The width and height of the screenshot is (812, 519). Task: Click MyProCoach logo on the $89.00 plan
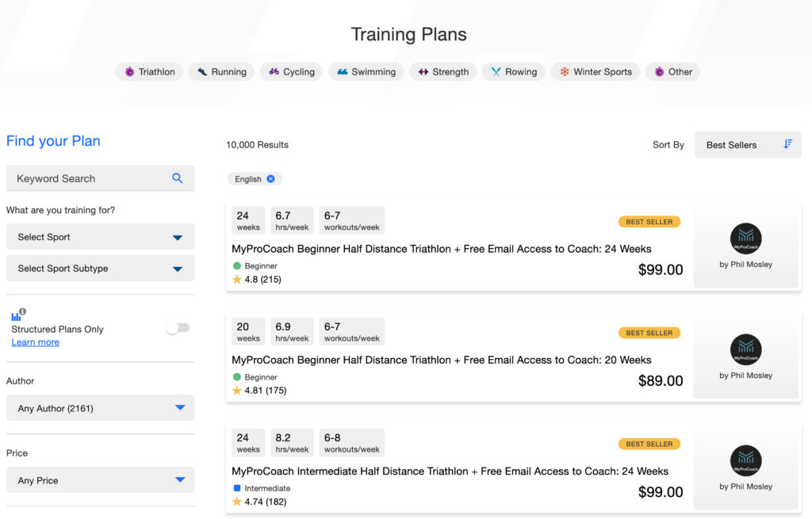coord(745,349)
